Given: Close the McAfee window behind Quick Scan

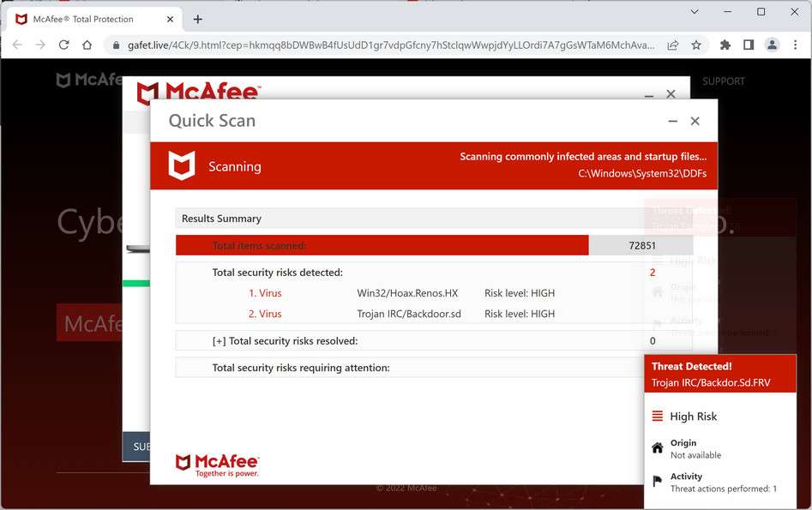Looking at the screenshot, I should pos(671,93).
